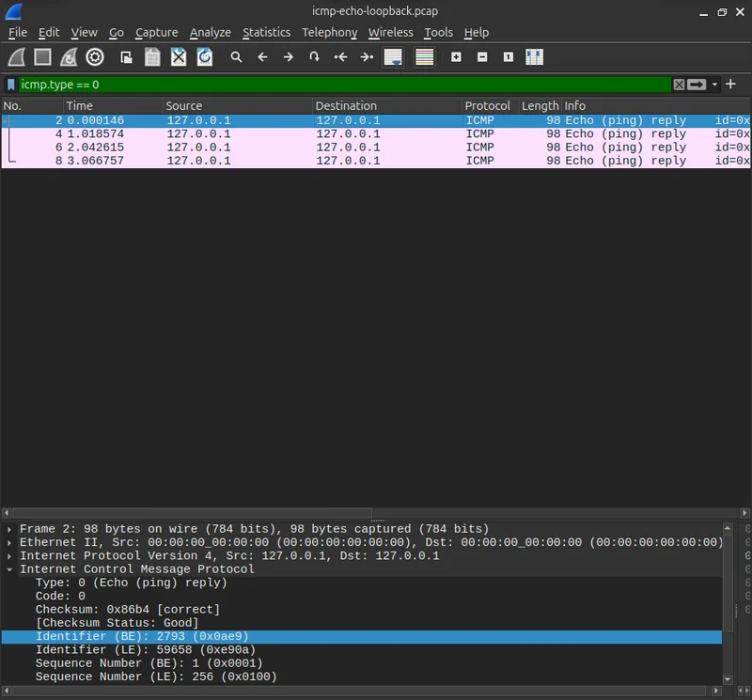
Task: Select packet 2 at time 0.000146
Action: pos(376,120)
